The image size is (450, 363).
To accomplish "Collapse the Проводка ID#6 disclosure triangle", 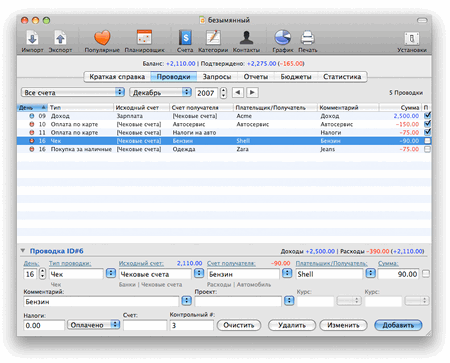I will pyautogui.click(x=23, y=251).
